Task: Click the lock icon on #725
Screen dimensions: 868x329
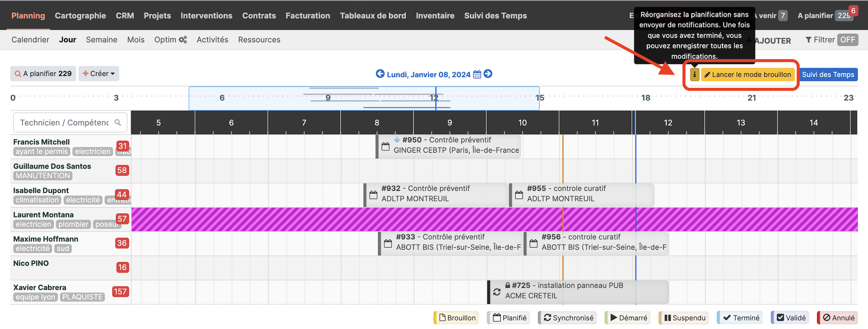Action: [x=507, y=285]
